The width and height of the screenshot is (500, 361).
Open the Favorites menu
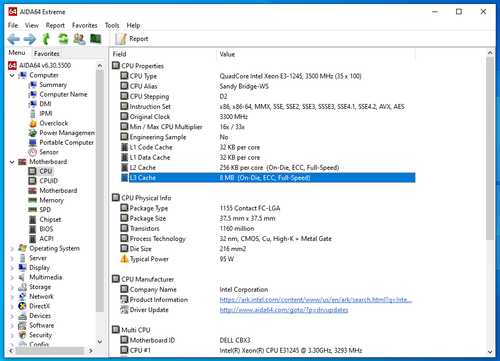coord(85,25)
